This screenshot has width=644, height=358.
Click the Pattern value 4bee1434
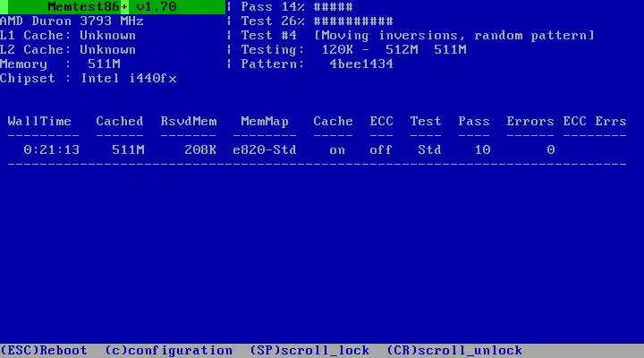pos(361,64)
